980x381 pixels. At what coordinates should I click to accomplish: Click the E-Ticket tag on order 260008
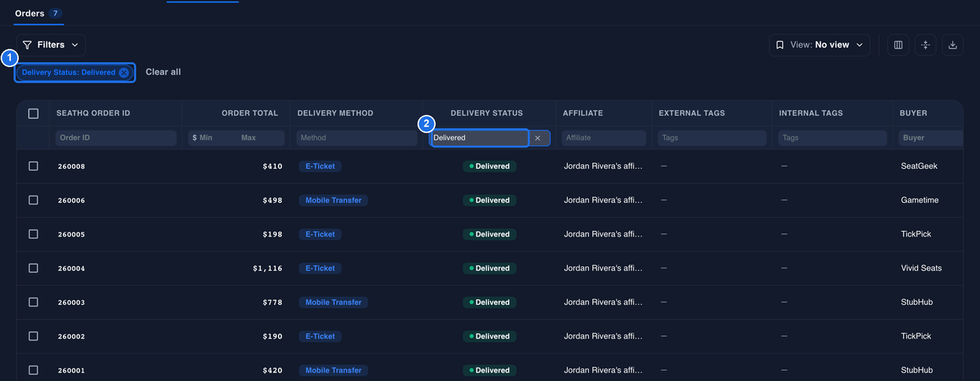click(x=320, y=167)
